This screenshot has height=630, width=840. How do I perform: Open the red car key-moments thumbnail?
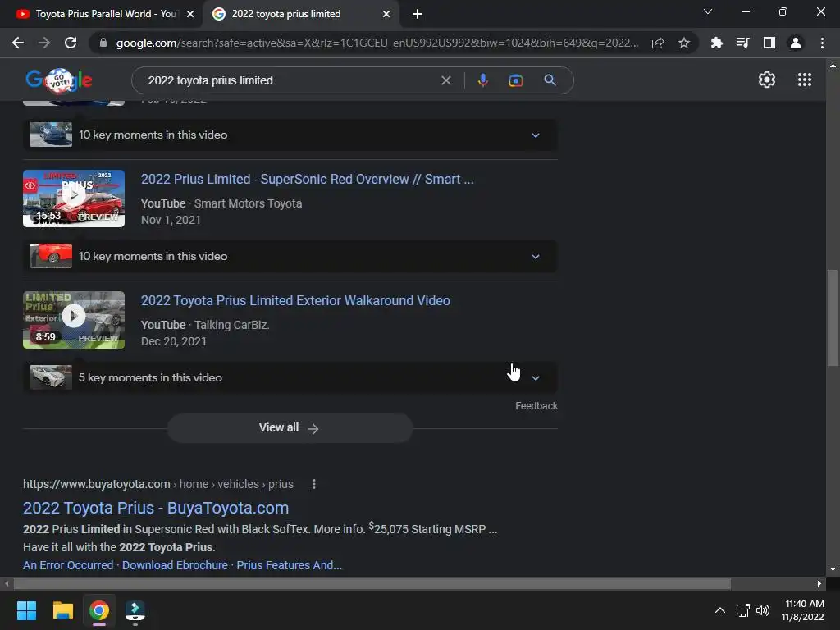tap(51, 256)
